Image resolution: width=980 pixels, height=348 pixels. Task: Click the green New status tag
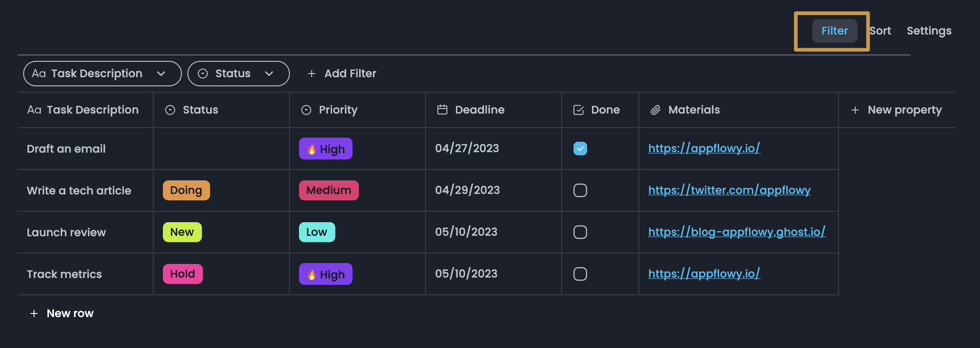click(x=182, y=232)
